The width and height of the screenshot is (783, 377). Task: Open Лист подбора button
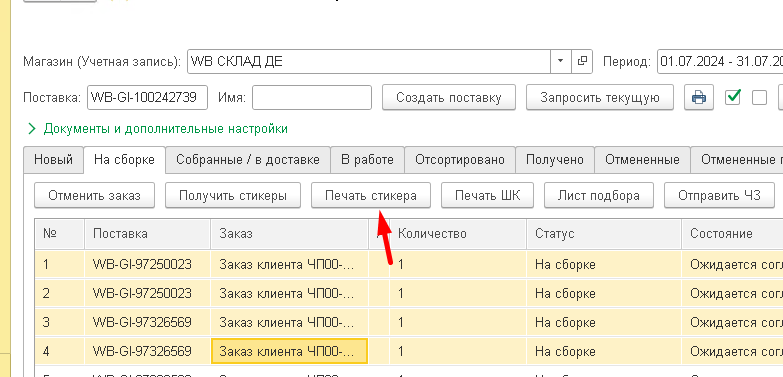(x=599, y=195)
